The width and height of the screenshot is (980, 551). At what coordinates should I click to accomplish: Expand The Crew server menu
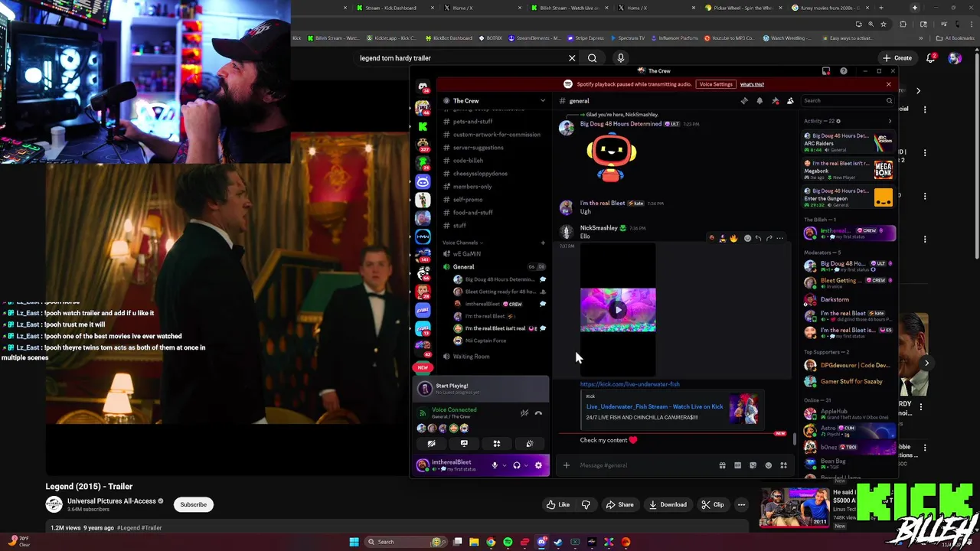(543, 101)
